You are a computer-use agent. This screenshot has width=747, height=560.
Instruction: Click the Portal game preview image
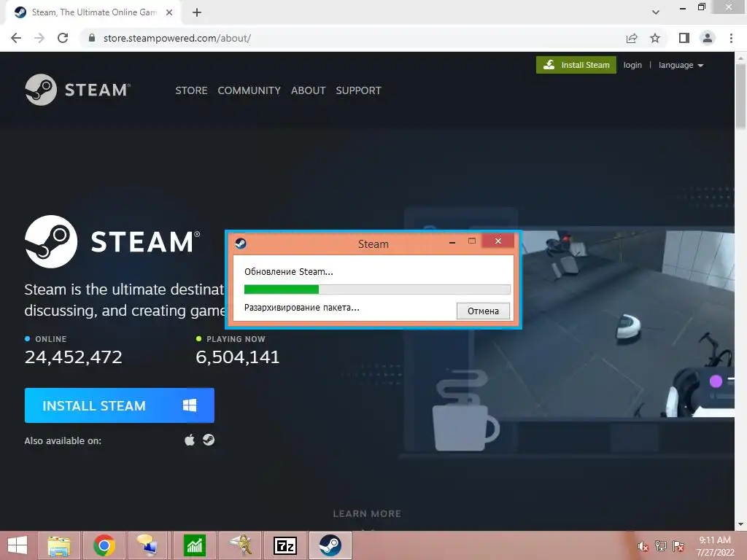click(628, 324)
